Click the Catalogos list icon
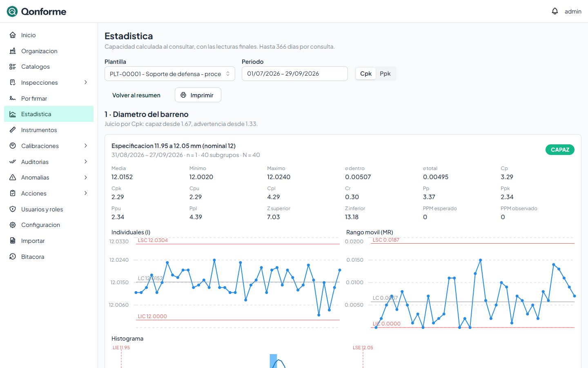 pyautogui.click(x=13, y=67)
